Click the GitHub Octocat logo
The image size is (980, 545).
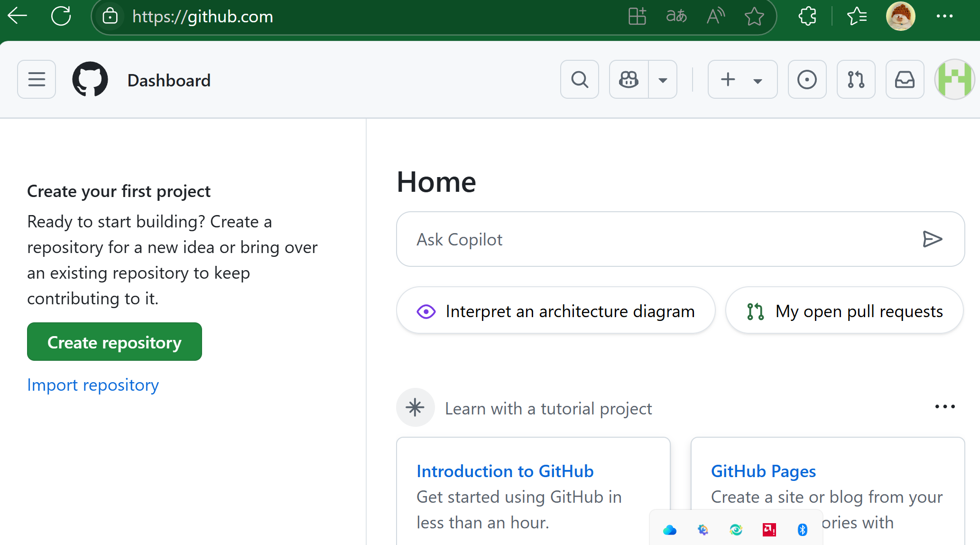click(x=90, y=79)
